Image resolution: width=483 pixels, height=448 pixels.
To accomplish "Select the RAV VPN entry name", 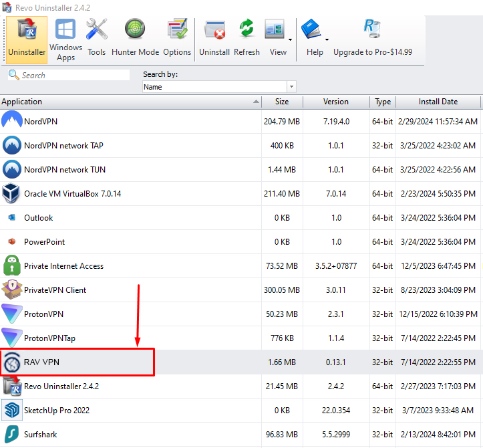I will (41, 362).
